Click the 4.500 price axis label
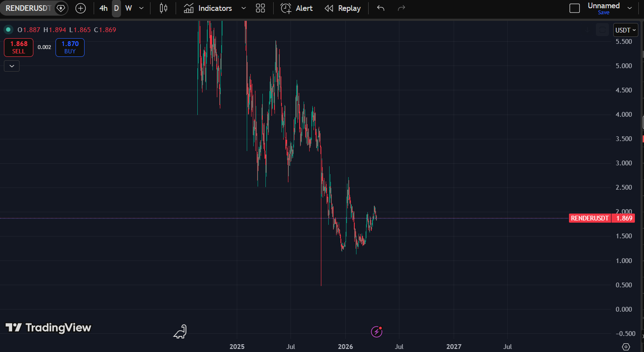The width and height of the screenshot is (644, 352). [x=624, y=90]
